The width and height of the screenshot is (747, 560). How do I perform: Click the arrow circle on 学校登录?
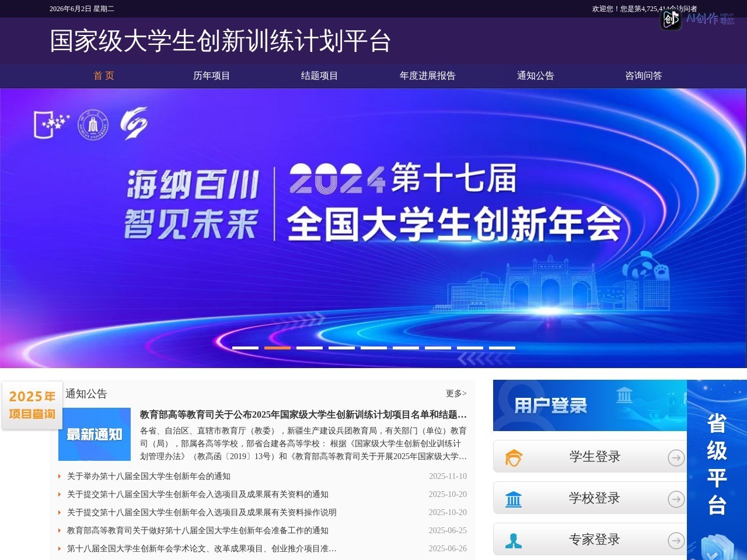[x=676, y=499]
